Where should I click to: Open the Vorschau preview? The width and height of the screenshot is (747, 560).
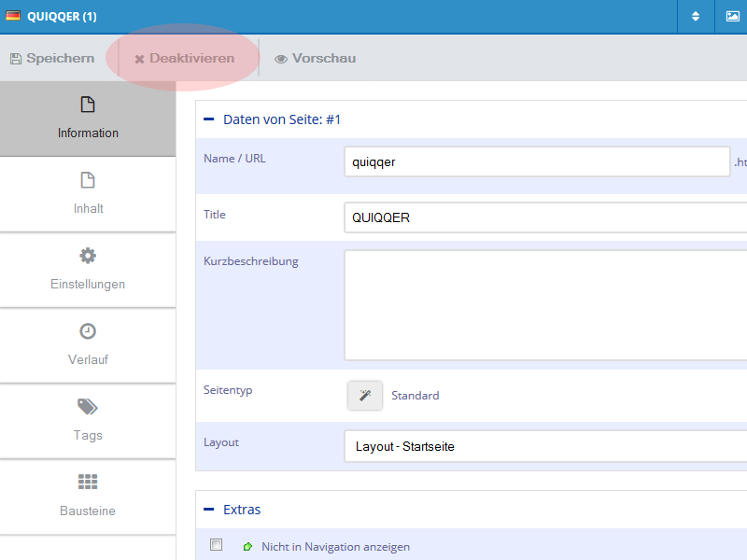[x=315, y=59]
